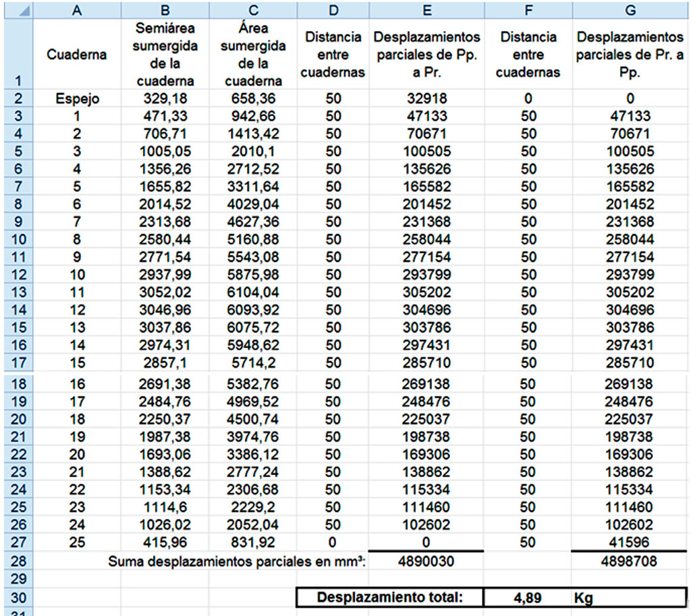Select the 2010,1 cell
This screenshot has height=616, width=691.
(x=253, y=151)
